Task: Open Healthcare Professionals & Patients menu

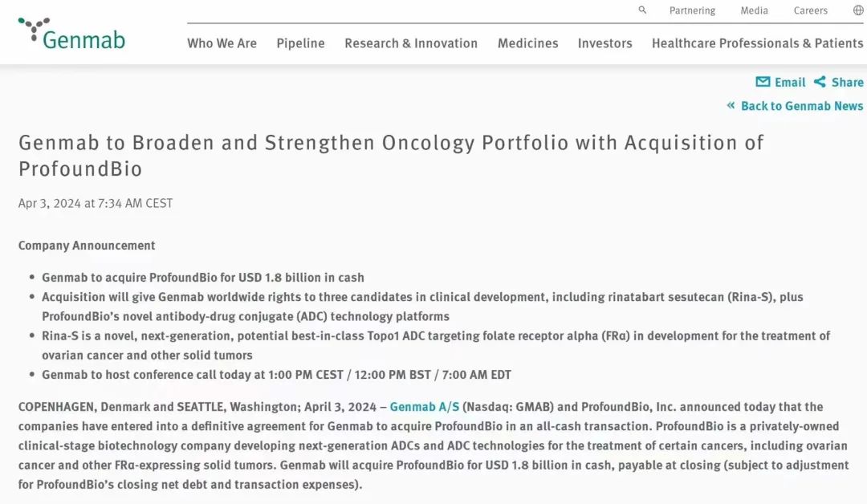Action: click(x=757, y=43)
